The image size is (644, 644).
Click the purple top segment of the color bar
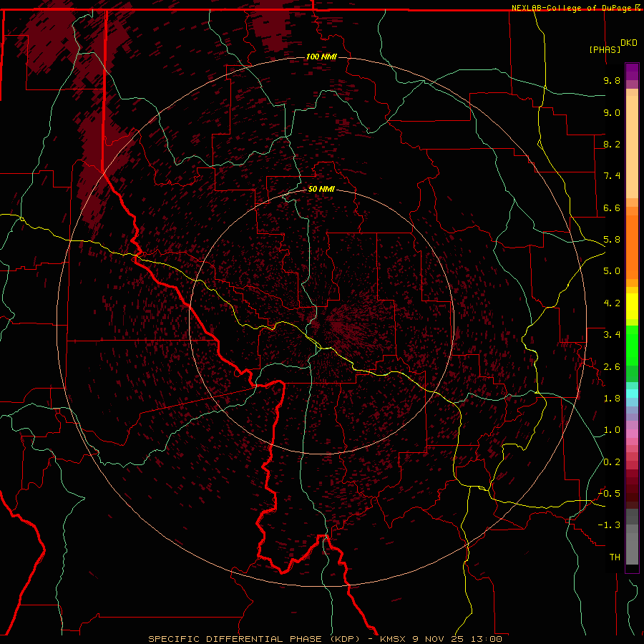tap(632, 72)
